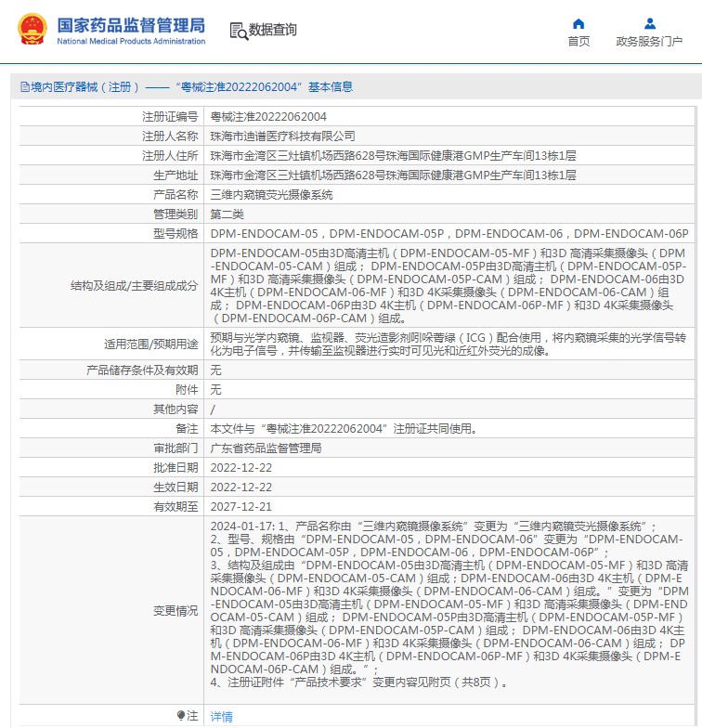Select product name 三维内窥镜荧光摄像系统
The height and width of the screenshot is (728, 702).
point(271,195)
